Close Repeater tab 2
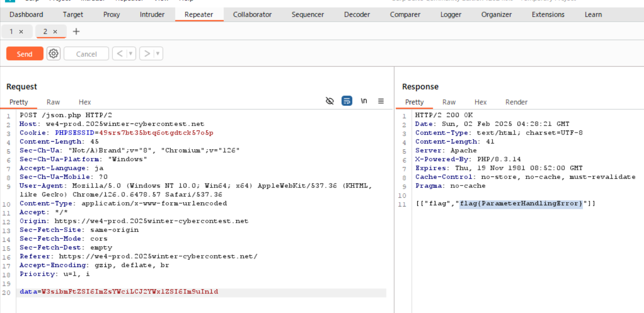Viewport: 644px width, 313px height. [x=55, y=32]
